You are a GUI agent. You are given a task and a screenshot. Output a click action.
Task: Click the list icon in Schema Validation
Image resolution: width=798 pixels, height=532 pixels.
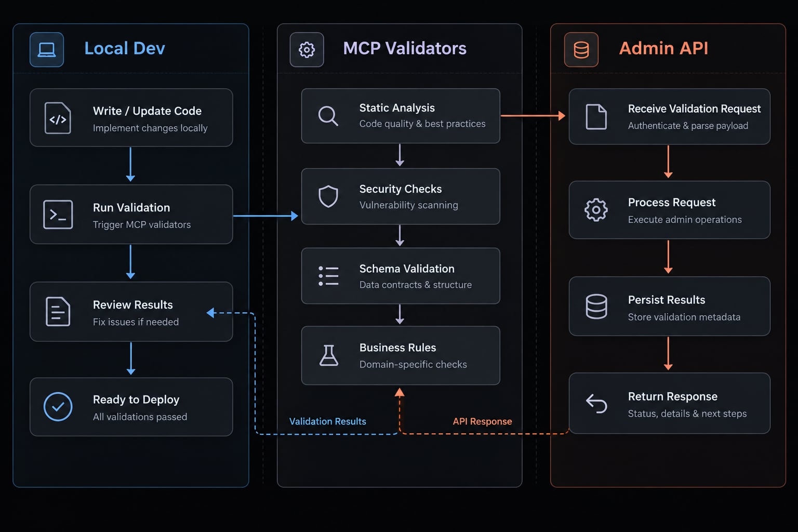point(328,276)
